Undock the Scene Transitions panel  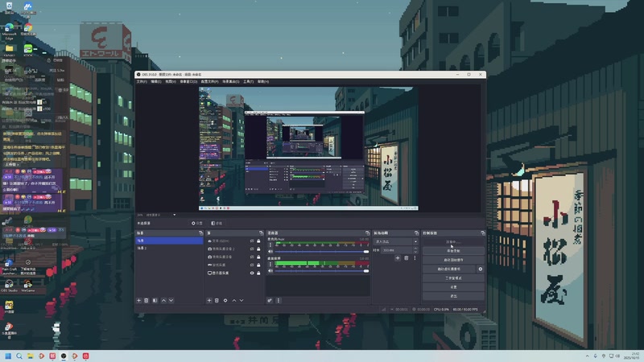(416, 233)
